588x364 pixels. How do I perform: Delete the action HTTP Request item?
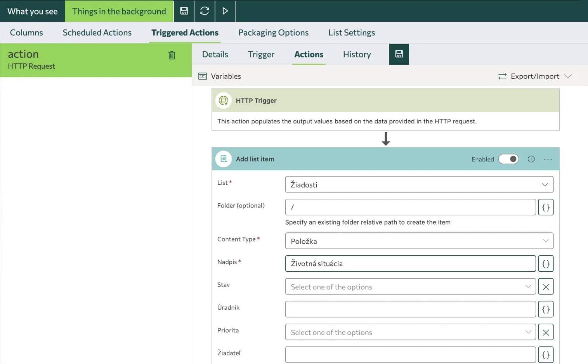coord(172,55)
